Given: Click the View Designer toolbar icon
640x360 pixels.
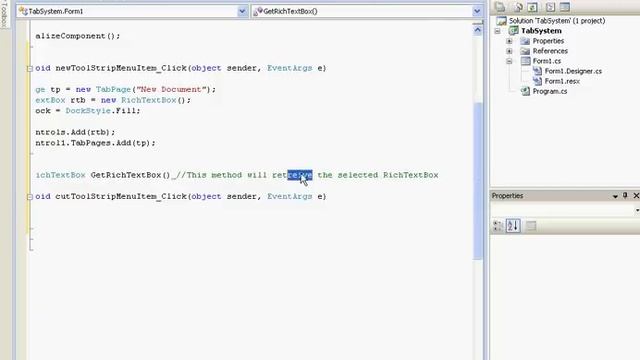Looking at the screenshot, I should click(565, 7).
